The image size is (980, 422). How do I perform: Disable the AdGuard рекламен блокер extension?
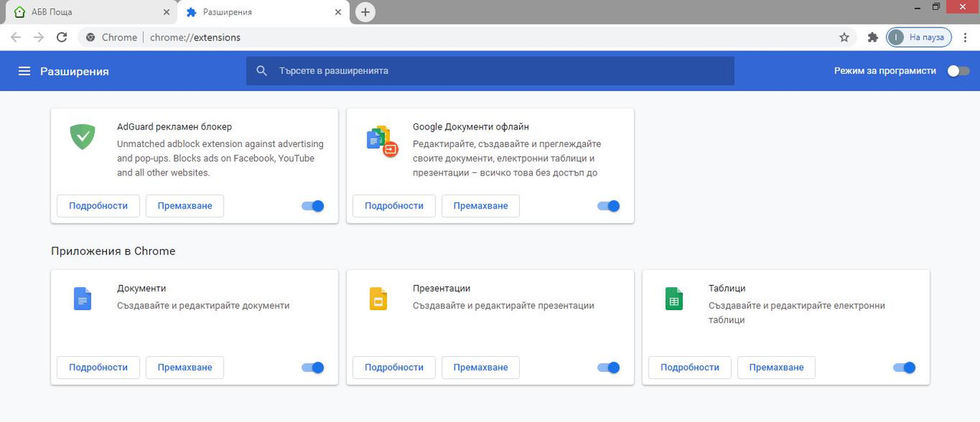(x=313, y=206)
